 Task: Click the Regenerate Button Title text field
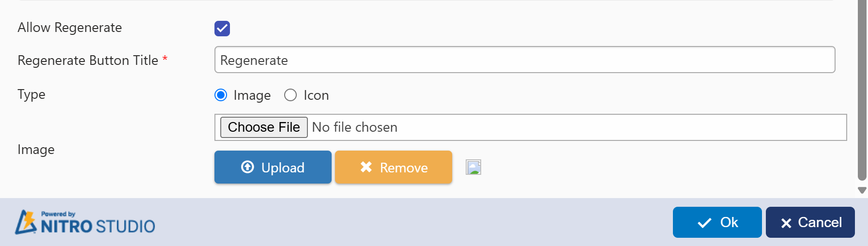tap(524, 60)
